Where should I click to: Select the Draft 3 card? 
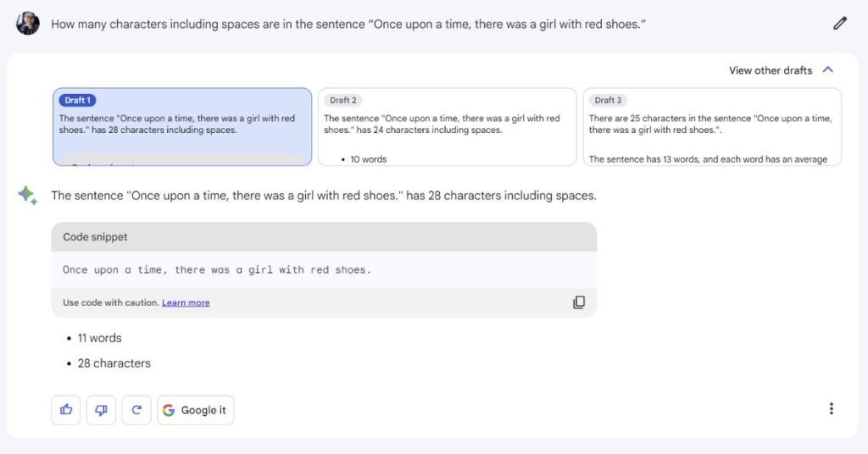712,127
